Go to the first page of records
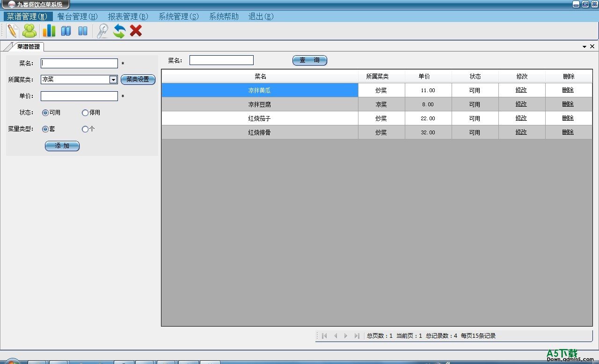 (324, 336)
